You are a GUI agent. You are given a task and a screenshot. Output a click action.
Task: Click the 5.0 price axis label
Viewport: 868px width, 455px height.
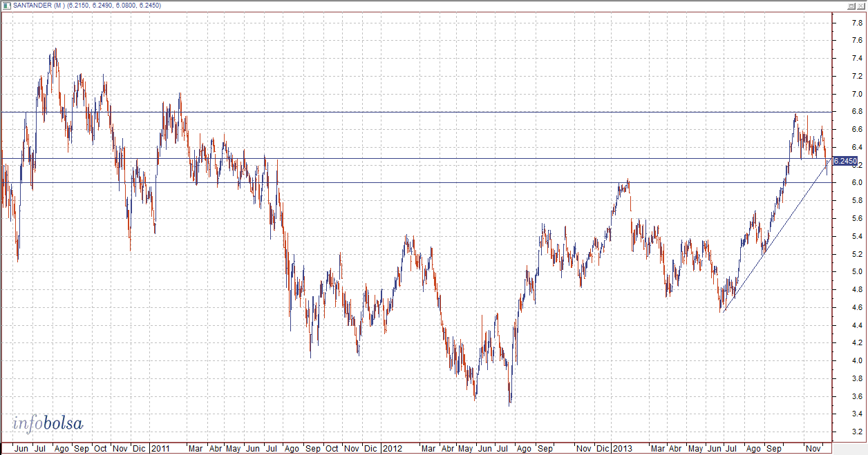click(x=856, y=272)
